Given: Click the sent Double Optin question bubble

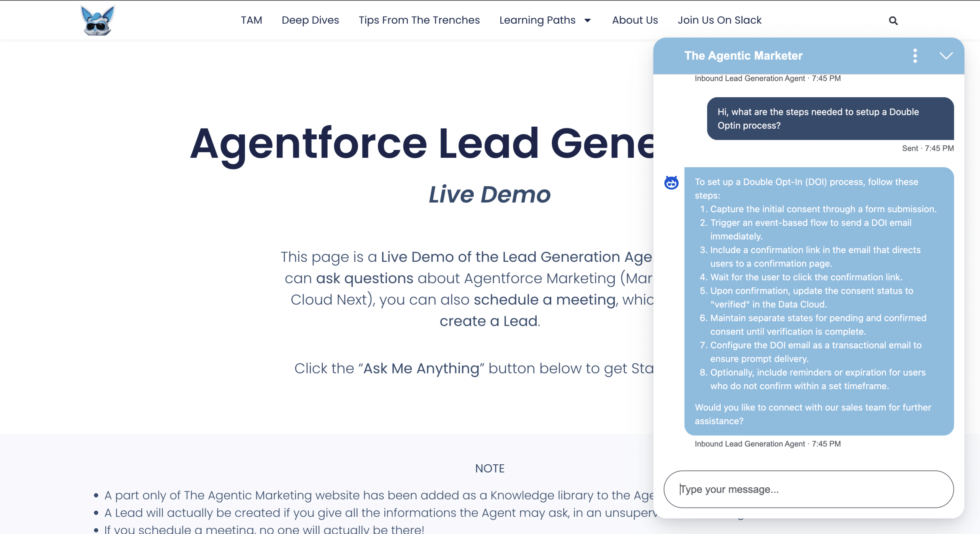Looking at the screenshot, I should click(830, 119).
